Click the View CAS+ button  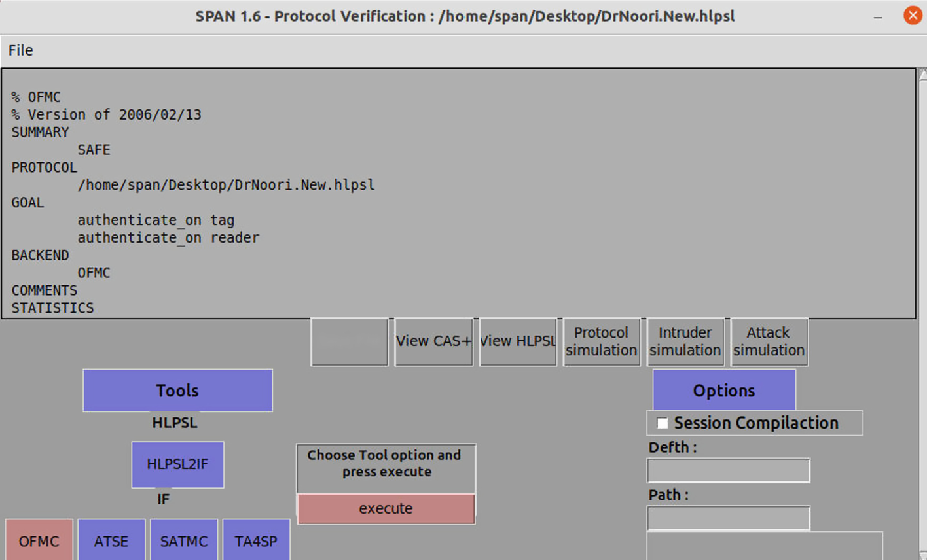point(433,341)
